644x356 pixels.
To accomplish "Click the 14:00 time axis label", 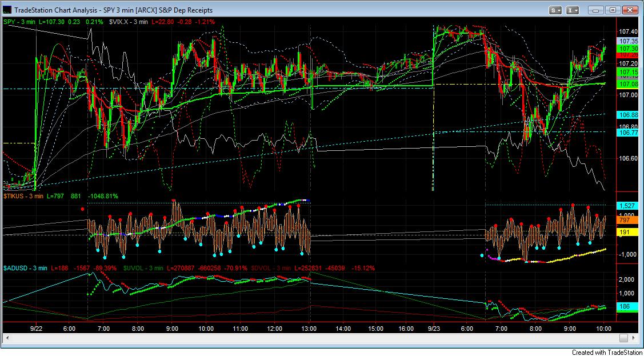I will 343,329.
